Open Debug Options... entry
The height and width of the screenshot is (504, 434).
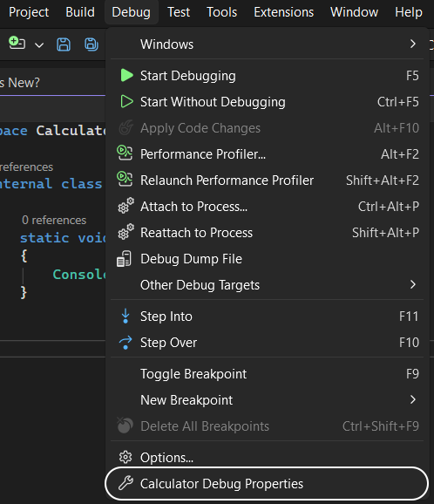[x=267, y=458]
